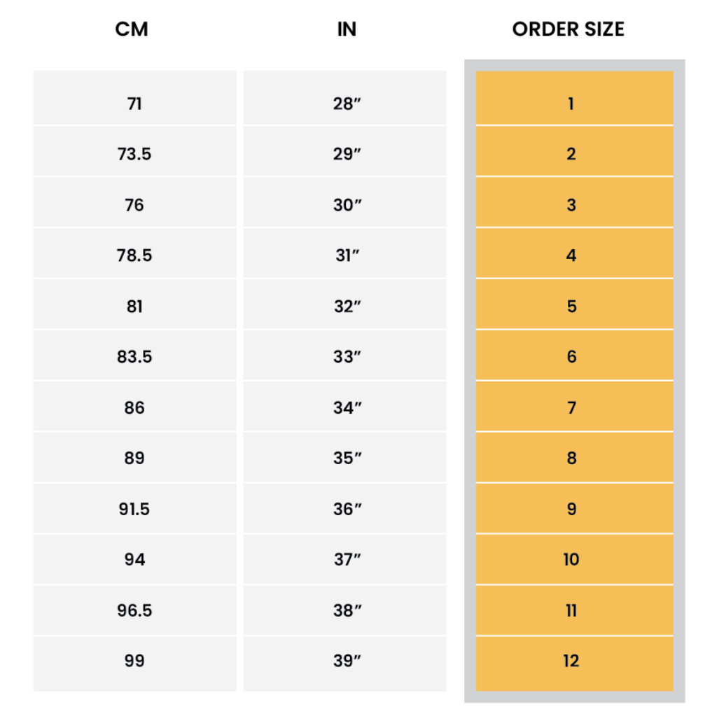Select order size 2 cell
The height and width of the screenshot is (728, 724).
(571, 154)
